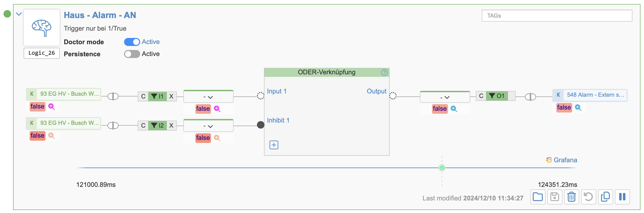Click the TAGs input field
The width and height of the screenshot is (644, 213).
(557, 16)
